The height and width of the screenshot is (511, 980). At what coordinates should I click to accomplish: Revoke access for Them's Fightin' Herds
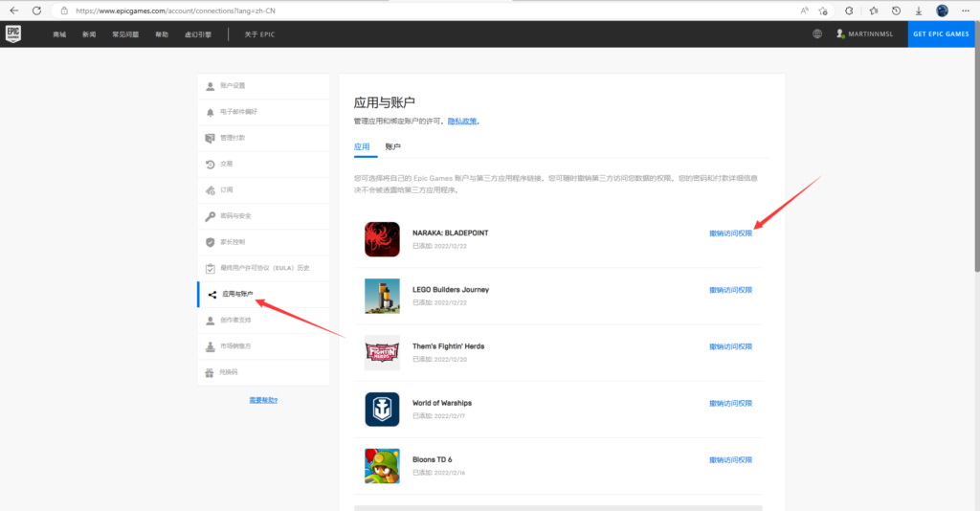click(730, 346)
